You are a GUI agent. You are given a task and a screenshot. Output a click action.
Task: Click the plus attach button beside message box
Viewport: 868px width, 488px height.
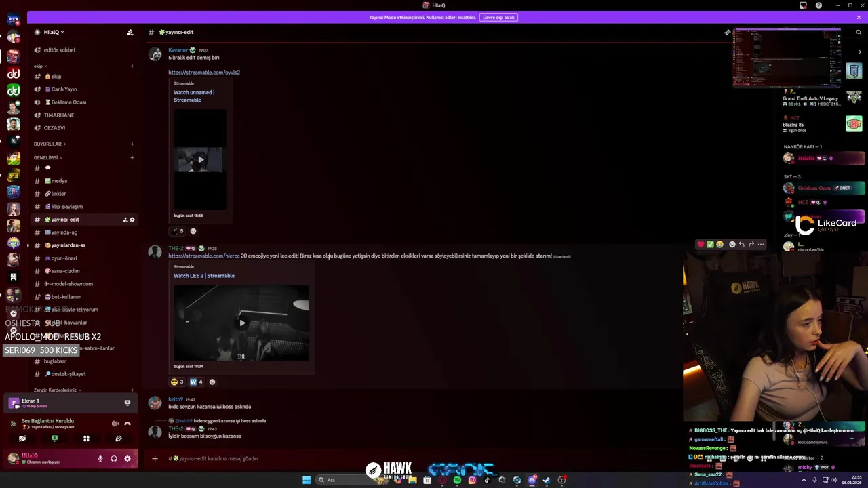coord(155,459)
